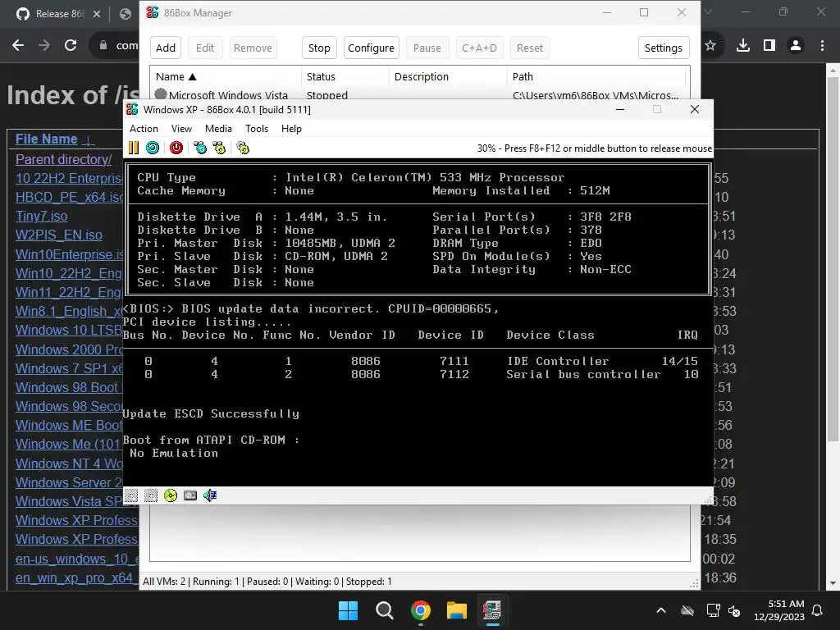
Task: Go back in Chrome
Action: click(x=18, y=46)
